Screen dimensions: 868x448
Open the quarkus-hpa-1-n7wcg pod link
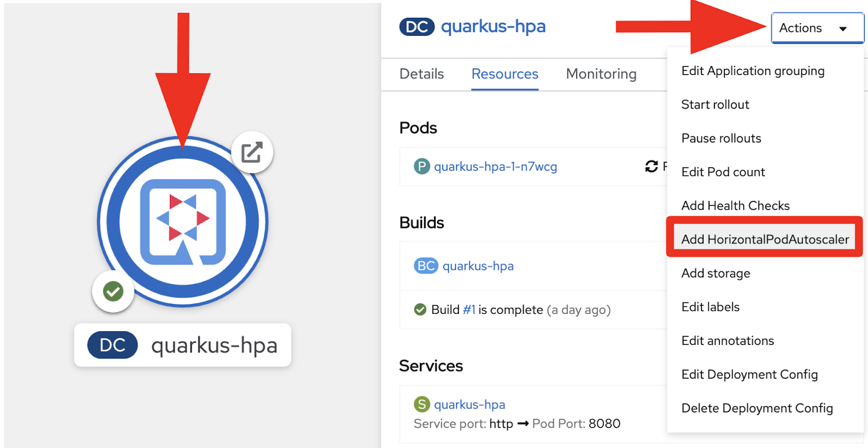(x=495, y=167)
